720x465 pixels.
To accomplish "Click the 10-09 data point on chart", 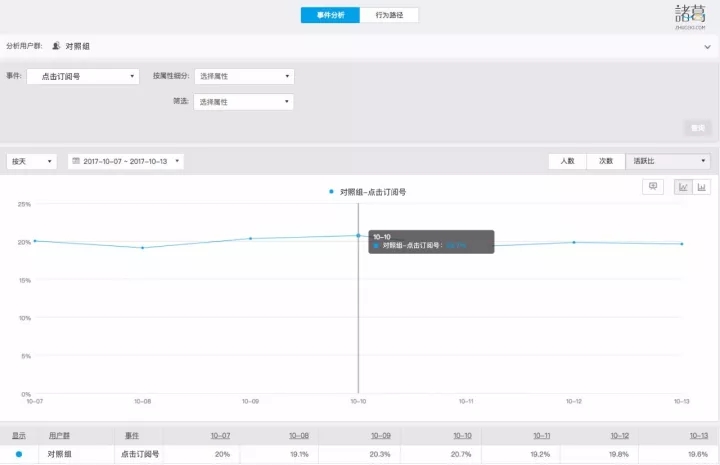I will click(250, 238).
